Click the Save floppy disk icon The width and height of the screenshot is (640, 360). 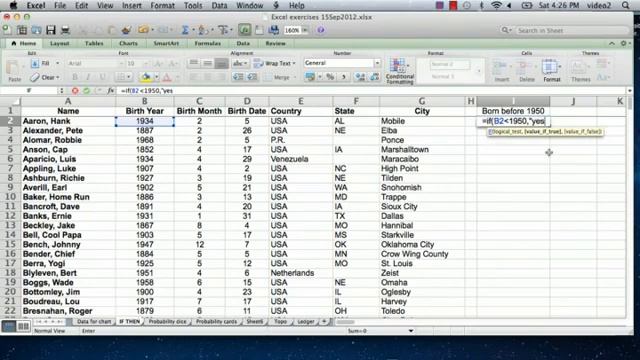51,30
